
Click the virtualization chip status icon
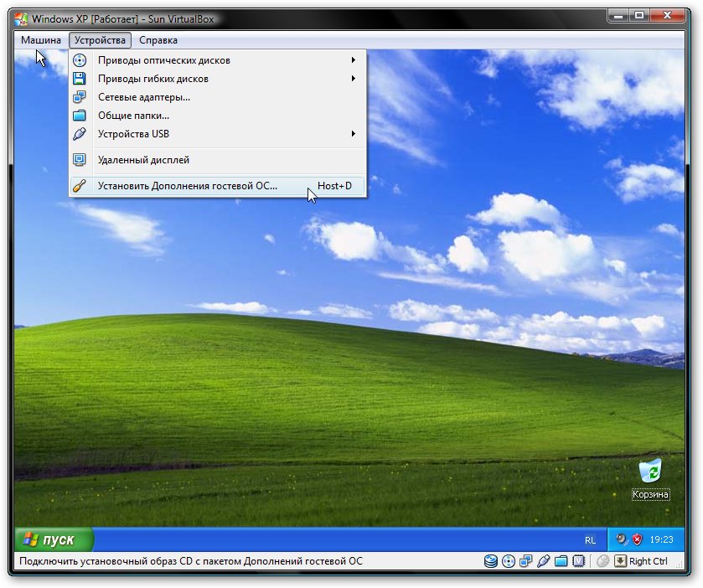pyautogui.click(x=578, y=561)
